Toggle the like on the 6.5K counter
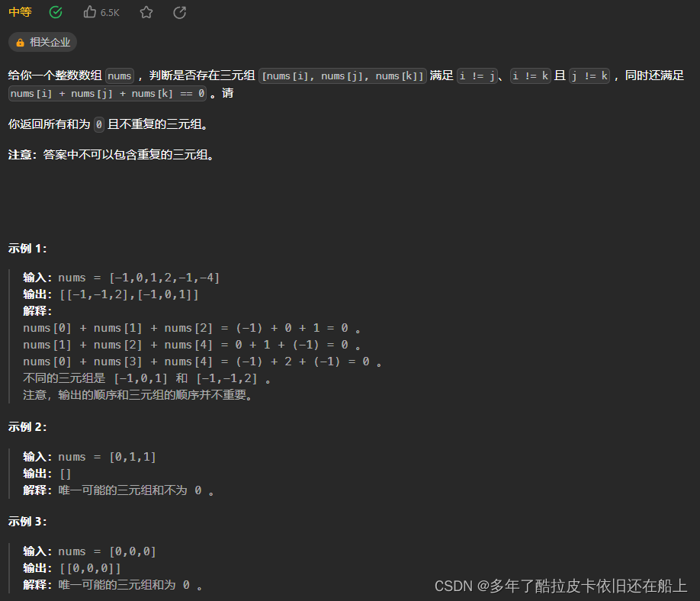 click(101, 12)
